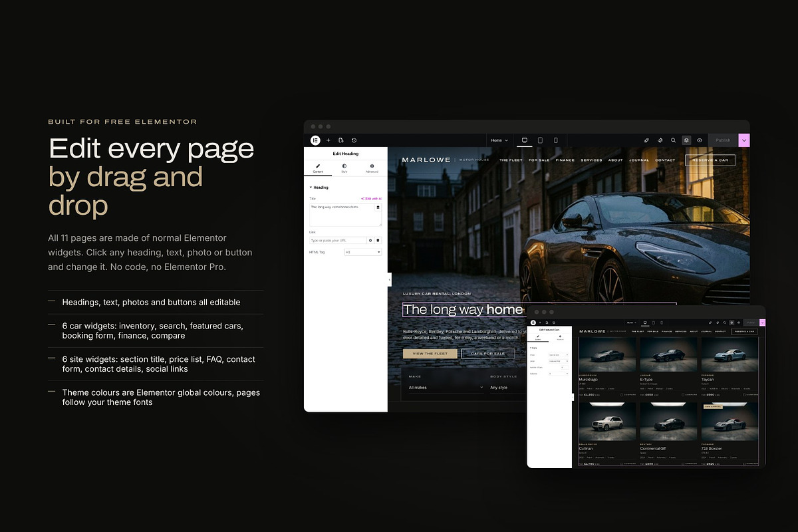The width and height of the screenshot is (798, 532).
Task: Click the Murciélago car thumbnail
Action: (x=607, y=354)
